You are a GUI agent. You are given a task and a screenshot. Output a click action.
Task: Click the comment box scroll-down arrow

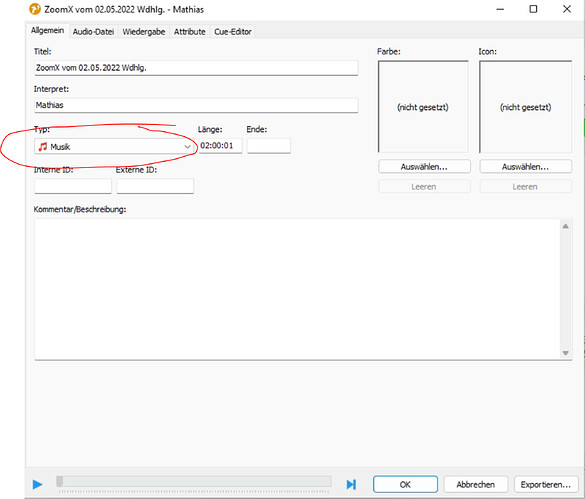566,353
